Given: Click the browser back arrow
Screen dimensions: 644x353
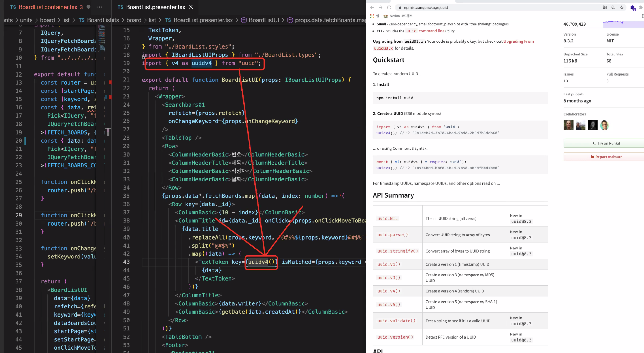Looking at the screenshot, I should coord(372,8).
